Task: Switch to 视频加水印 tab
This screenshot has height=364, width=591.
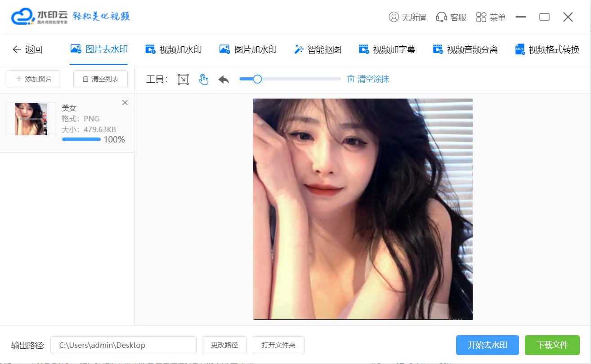Action: click(174, 49)
